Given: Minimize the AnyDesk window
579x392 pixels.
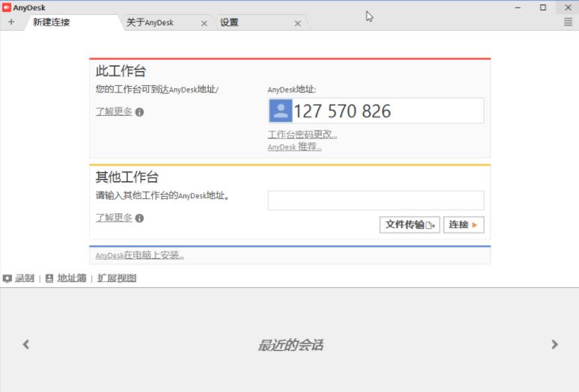Looking at the screenshot, I should coord(518,7).
